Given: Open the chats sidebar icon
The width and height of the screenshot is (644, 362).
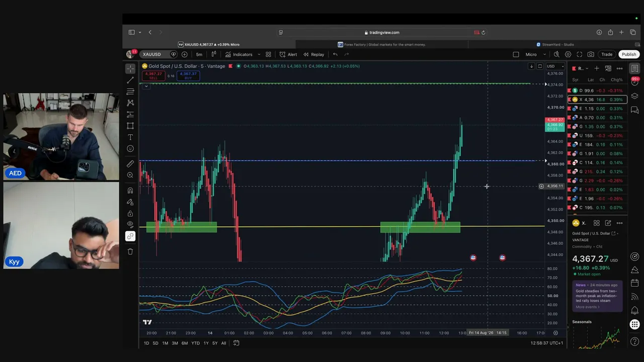Looking at the screenshot, I should click(635, 110).
